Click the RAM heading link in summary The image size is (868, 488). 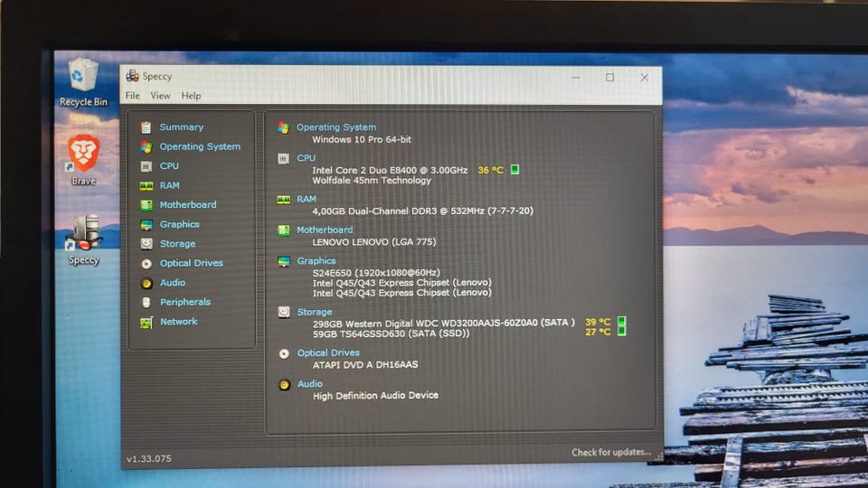coord(307,199)
